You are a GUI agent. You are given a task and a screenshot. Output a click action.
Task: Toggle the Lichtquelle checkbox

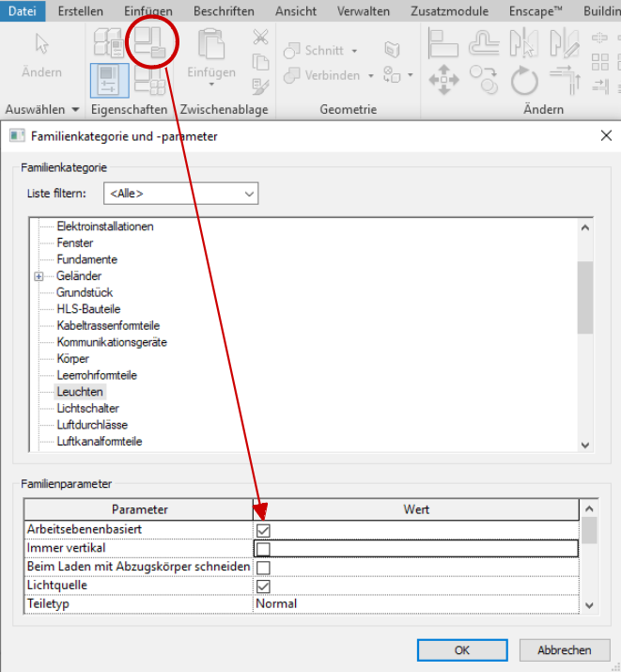pyautogui.click(x=264, y=586)
